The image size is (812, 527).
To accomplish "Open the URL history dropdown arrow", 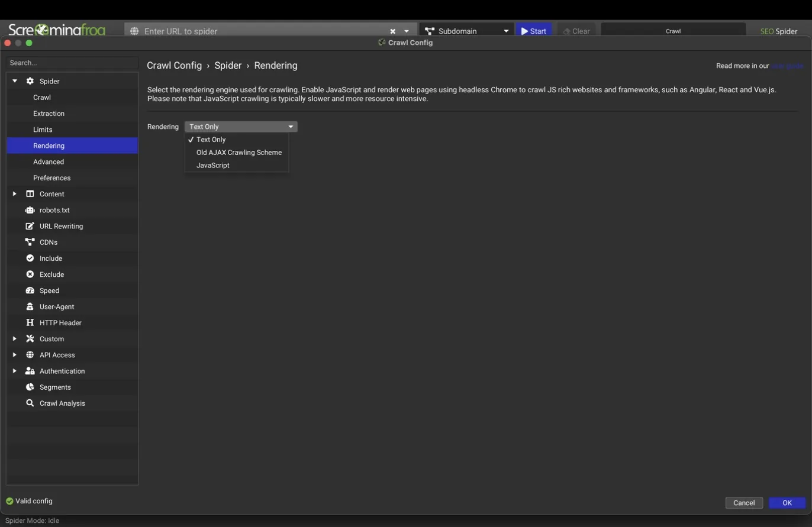I will click(407, 31).
